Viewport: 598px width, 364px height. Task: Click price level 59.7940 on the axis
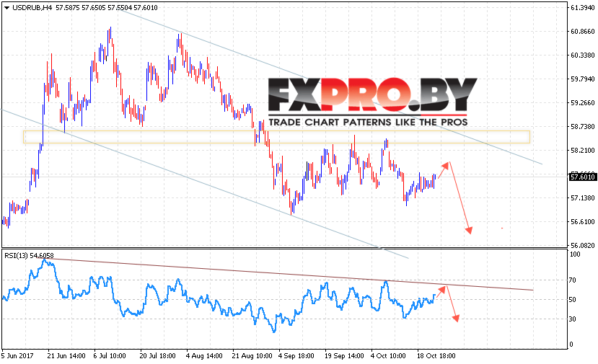tap(582, 79)
